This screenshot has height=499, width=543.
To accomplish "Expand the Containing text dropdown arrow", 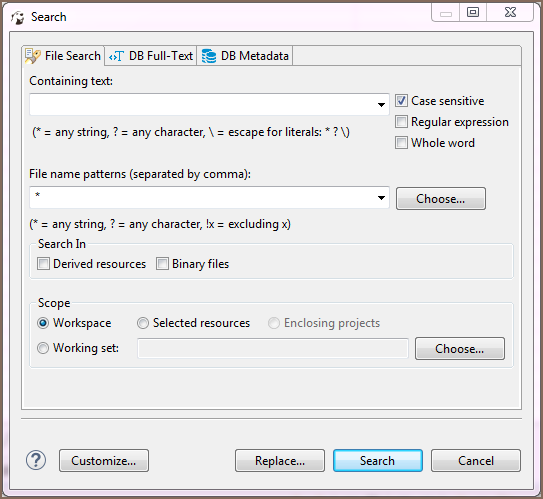I will [381, 104].
